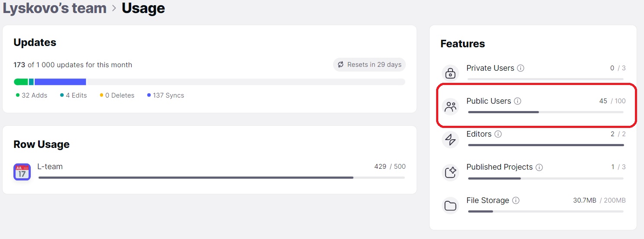Click info icon next to Public Users
Viewport: 644px width, 239px height.
[x=518, y=101]
